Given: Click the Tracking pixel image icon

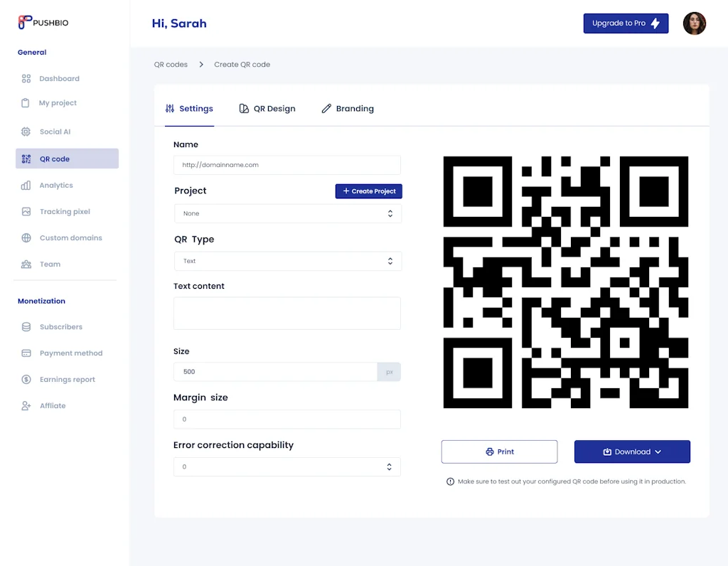Looking at the screenshot, I should point(26,212).
